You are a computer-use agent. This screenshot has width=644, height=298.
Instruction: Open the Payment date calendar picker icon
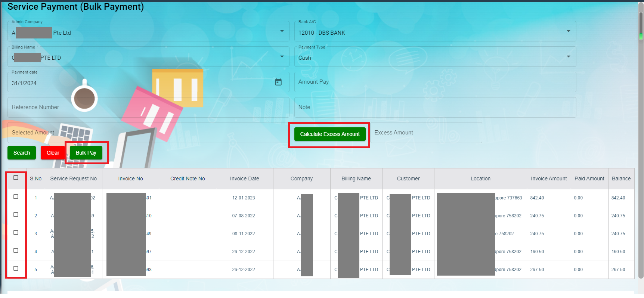coord(278,82)
